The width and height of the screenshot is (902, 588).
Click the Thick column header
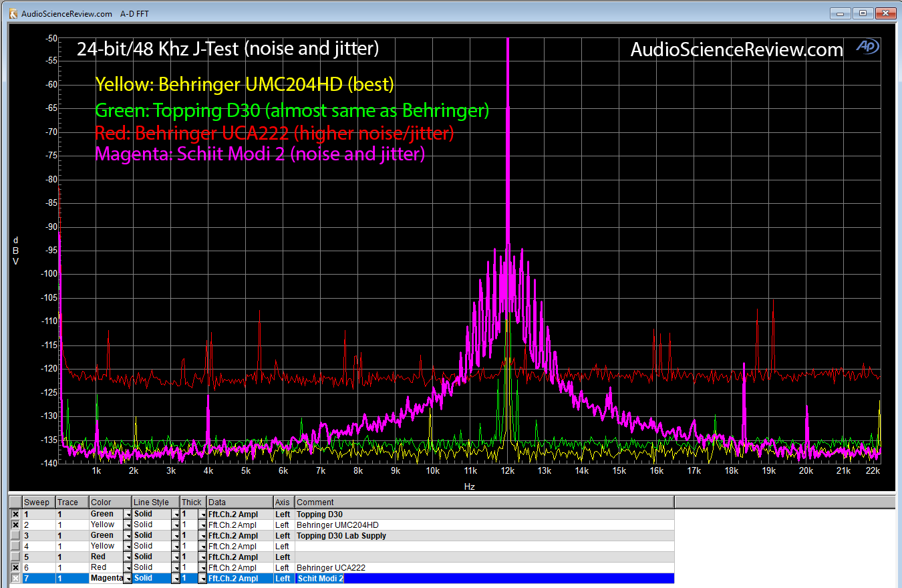point(194,502)
